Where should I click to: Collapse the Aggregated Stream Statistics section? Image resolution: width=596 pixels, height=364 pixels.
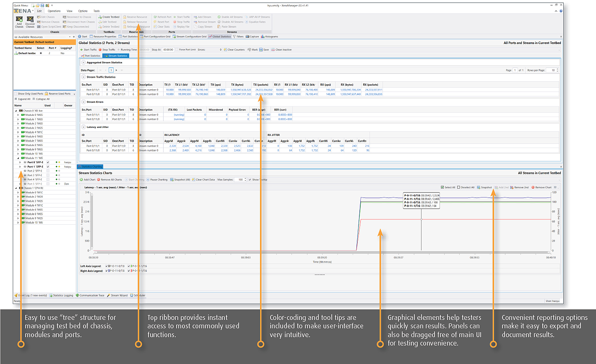click(83, 62)
